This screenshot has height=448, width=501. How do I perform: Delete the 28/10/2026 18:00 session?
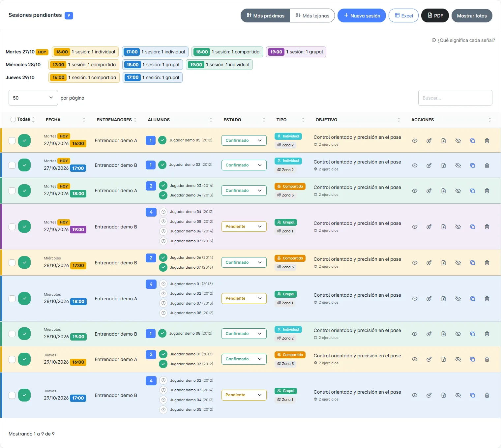(487, 299)
